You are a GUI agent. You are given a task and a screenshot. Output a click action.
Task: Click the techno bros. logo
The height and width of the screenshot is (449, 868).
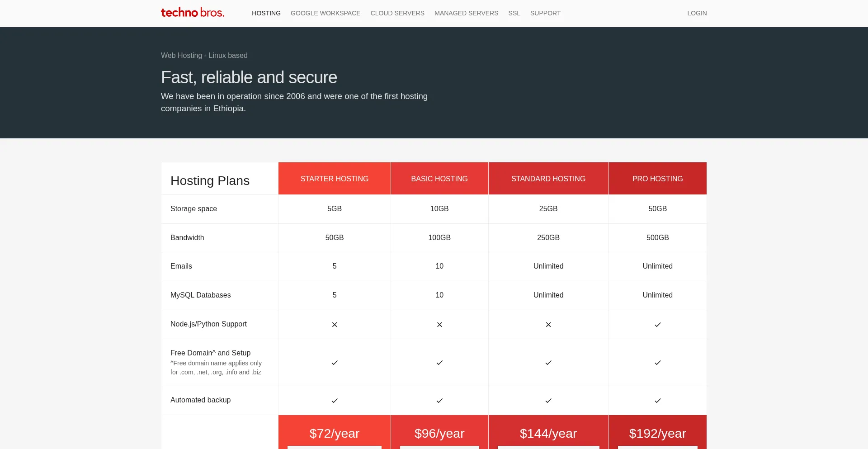pyautogui.click(x=193, y=13)
